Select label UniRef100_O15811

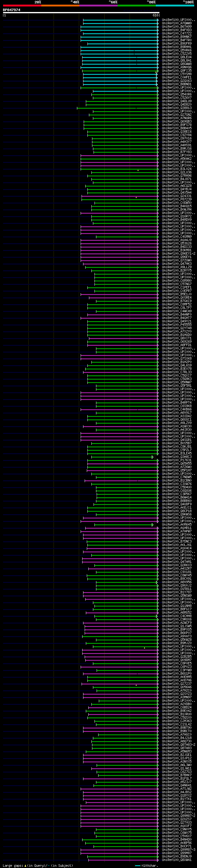pyautogui.click(x=176, y=589)
